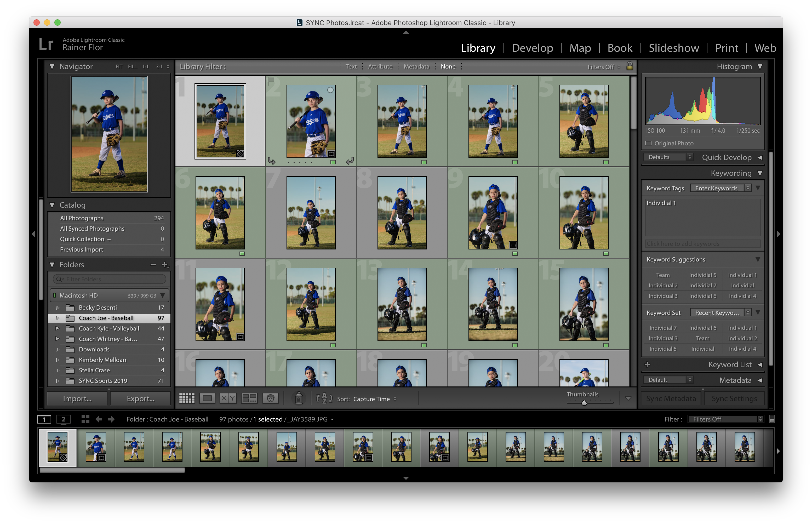812x524 pixels.
Task: Collapse the Catalog panel triangle
Action: point(52,205)
